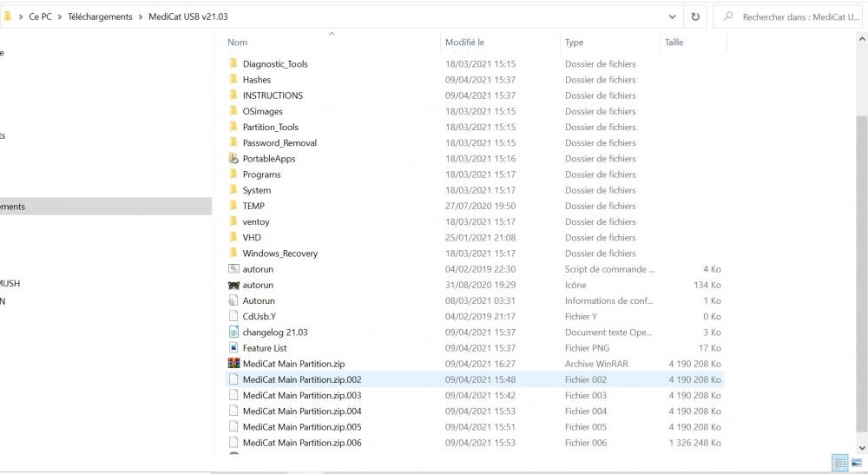
Task: Click the refresh button in address bar
Action: pyautogui.click(x=695, y=16)
